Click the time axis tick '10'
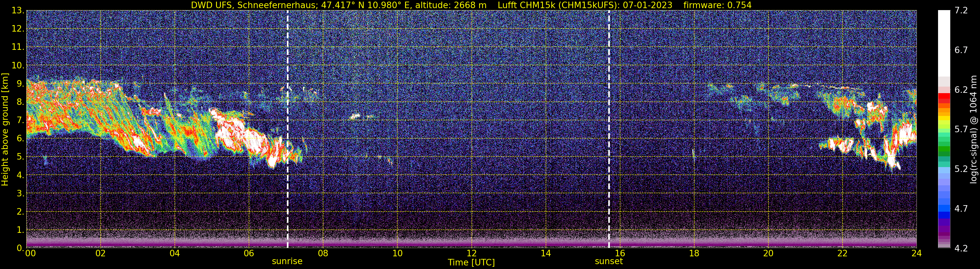Screen dimensions: 980x269 (397, 253)
